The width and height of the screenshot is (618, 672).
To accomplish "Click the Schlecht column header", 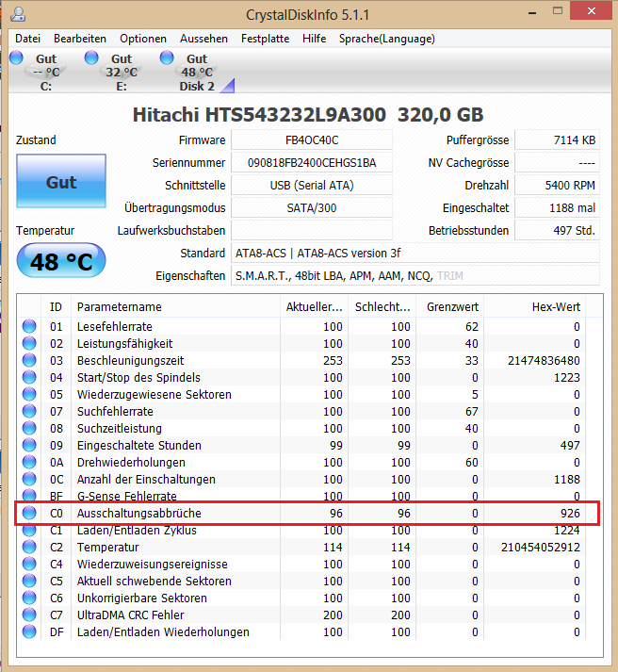I will coord(382,307).
